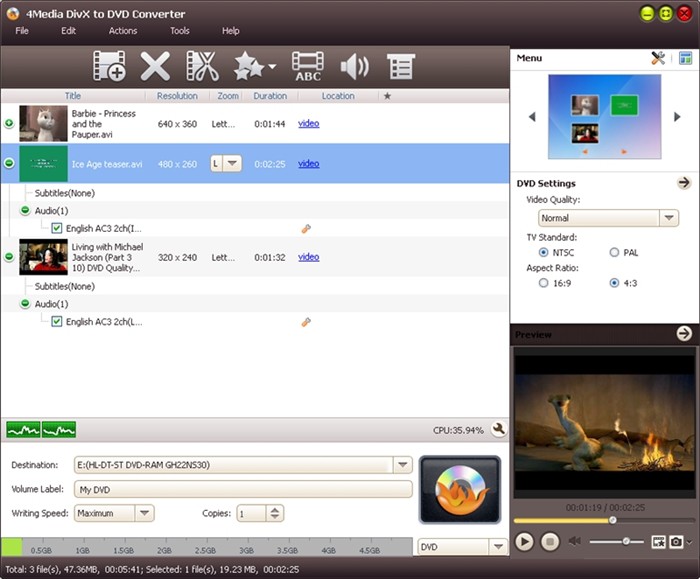
Task: Uncheck English AC3 audio under Ice Age
Action: (57, 229)
